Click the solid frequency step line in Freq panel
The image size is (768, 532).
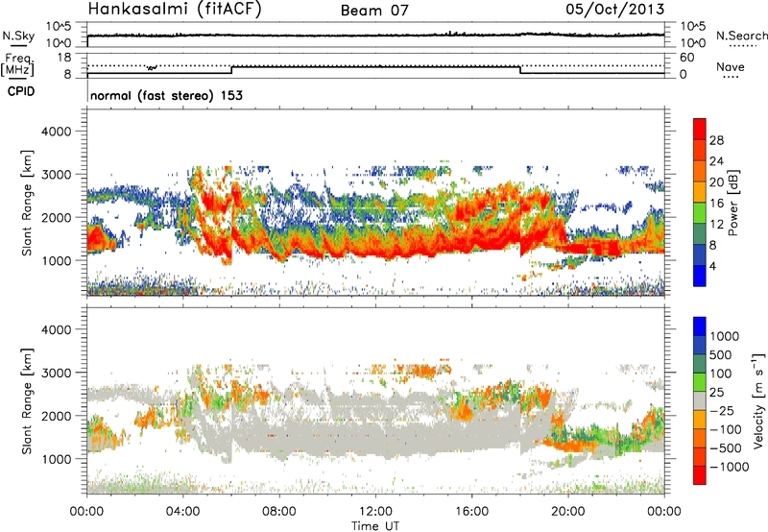coord(375,67)
